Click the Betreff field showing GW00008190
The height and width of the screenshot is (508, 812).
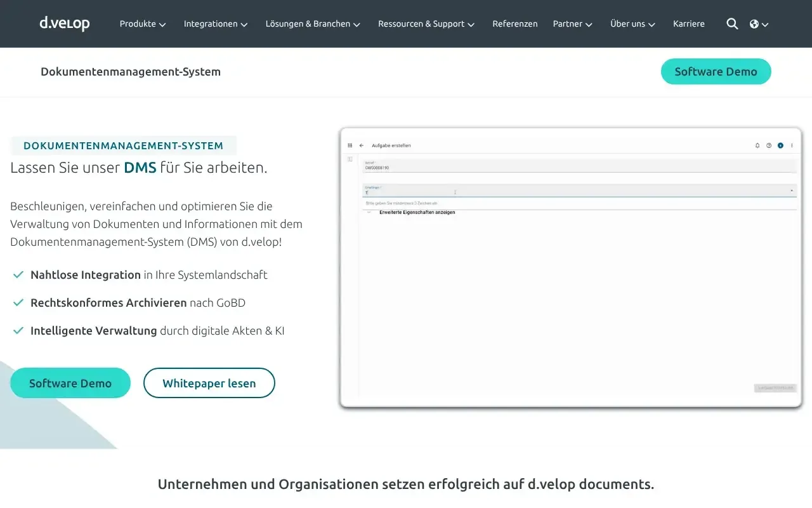[x=444, y=167]
